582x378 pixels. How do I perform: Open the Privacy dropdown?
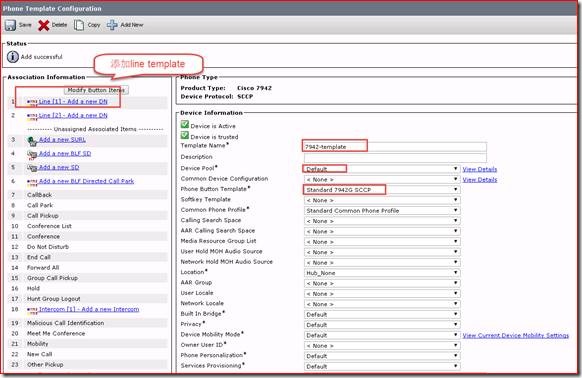point(382,325)
